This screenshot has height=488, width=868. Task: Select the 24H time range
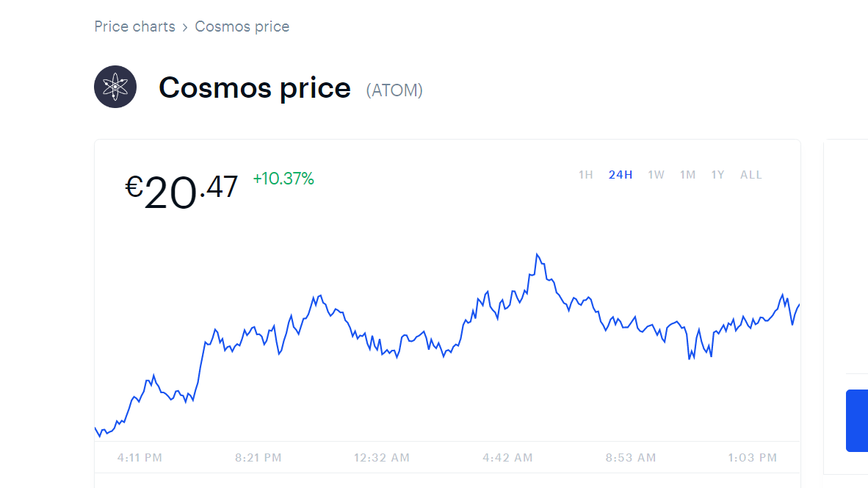(x=620, y=175)
